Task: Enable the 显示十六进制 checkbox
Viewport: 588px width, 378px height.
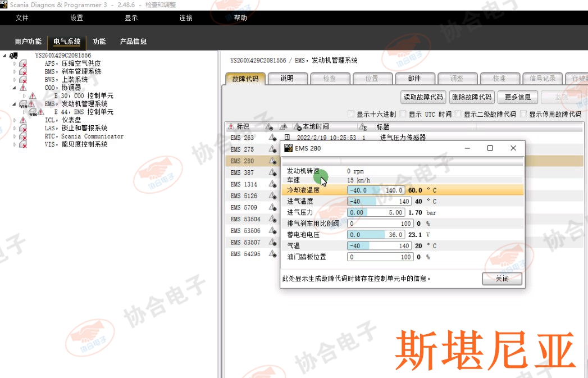Action: pyautogui.click(x=351, y=114)
